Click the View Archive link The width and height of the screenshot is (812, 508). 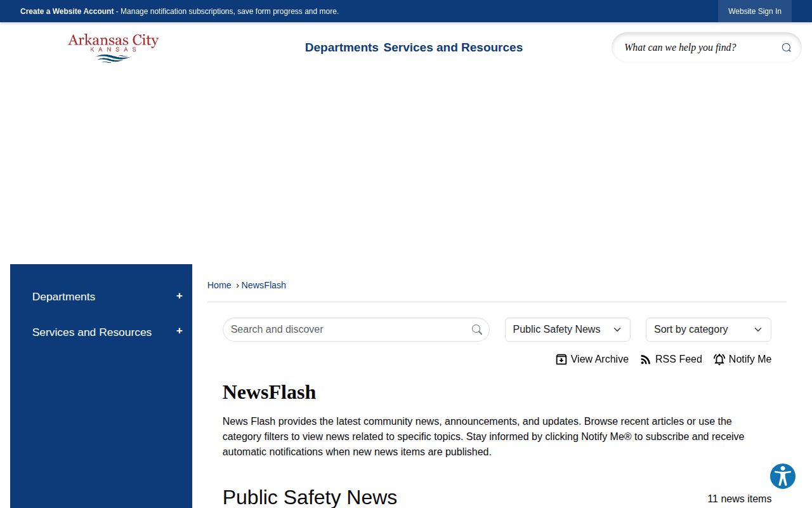coord(592,359)
